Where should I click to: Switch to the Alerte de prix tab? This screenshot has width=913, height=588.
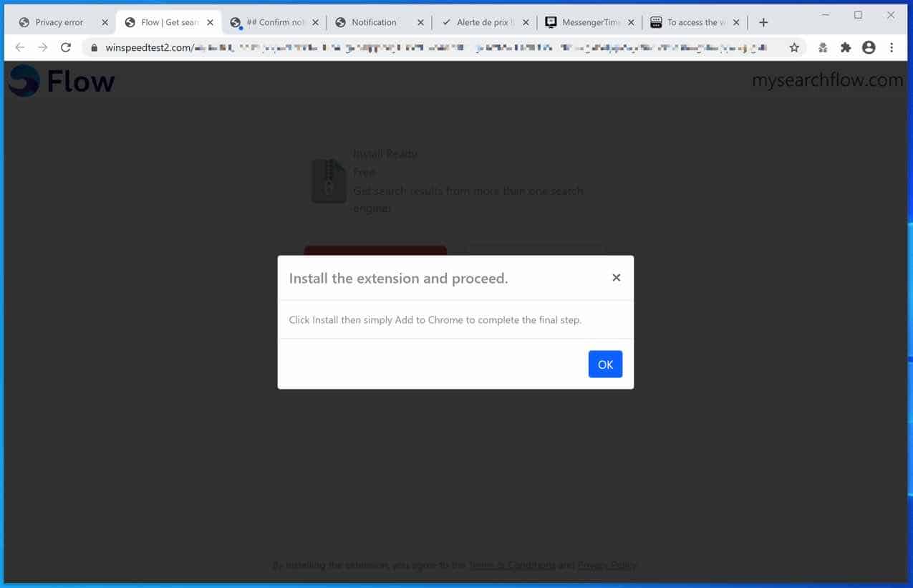[x=483, y=22]
